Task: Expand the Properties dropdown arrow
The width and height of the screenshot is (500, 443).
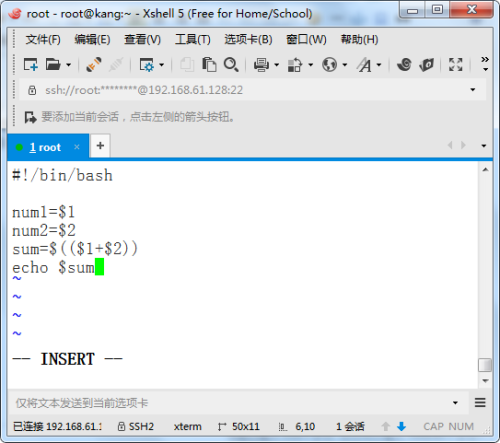Action: point(162,65)
